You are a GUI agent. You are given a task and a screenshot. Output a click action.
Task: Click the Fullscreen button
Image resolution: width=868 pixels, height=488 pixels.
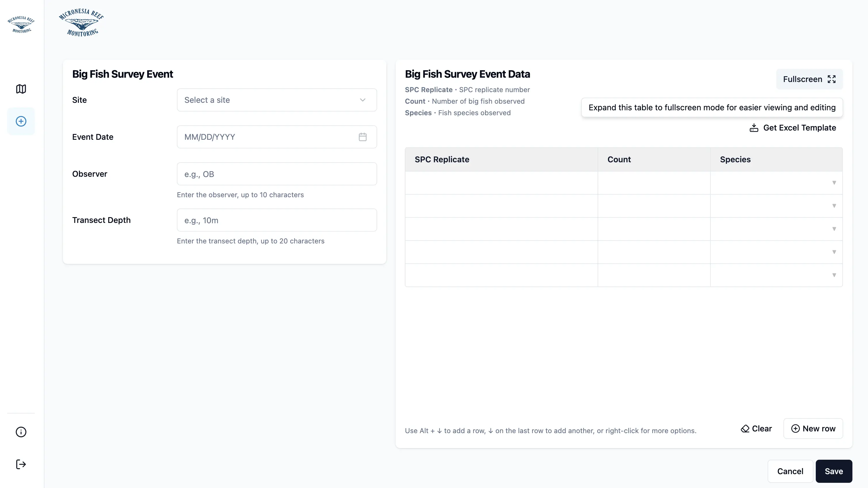pos(809,79)
